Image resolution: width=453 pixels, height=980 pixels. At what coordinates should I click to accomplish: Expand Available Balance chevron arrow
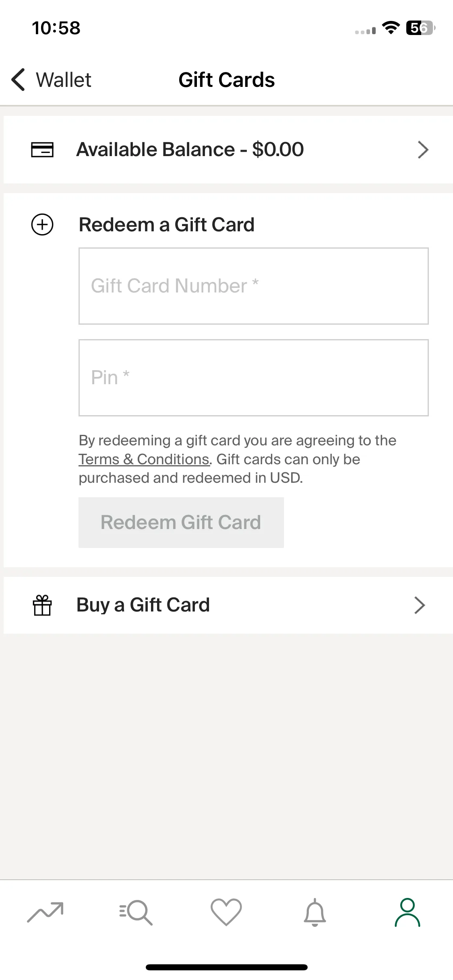(423, 150)
